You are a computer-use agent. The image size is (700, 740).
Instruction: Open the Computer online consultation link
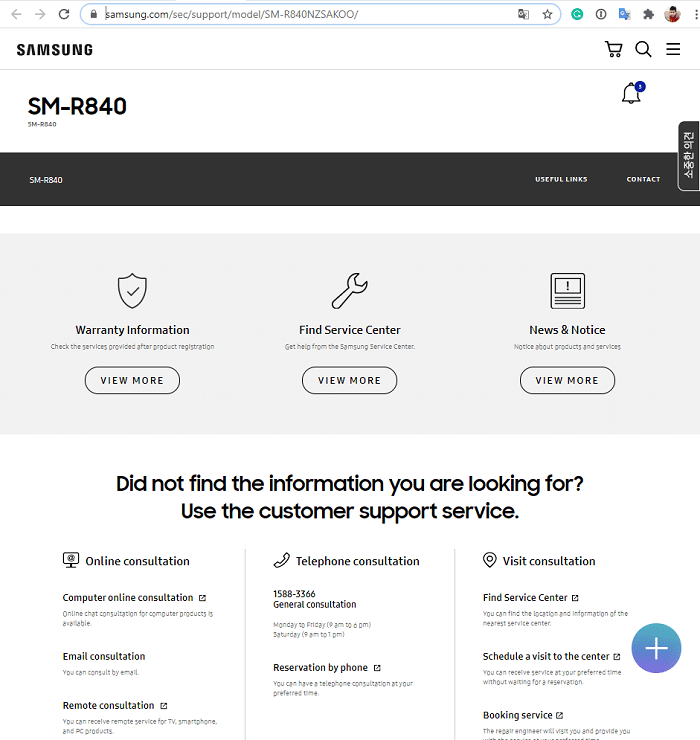(x=128, y=598)
